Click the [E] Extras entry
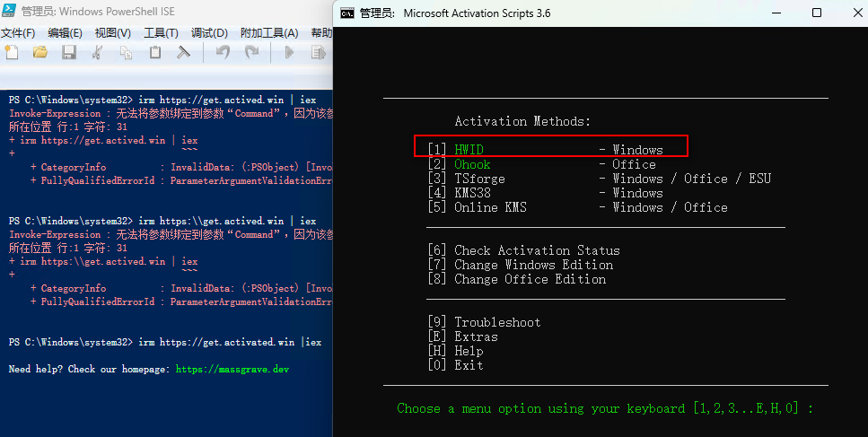This screenshot has width=868, height=437. coord(463,336)
